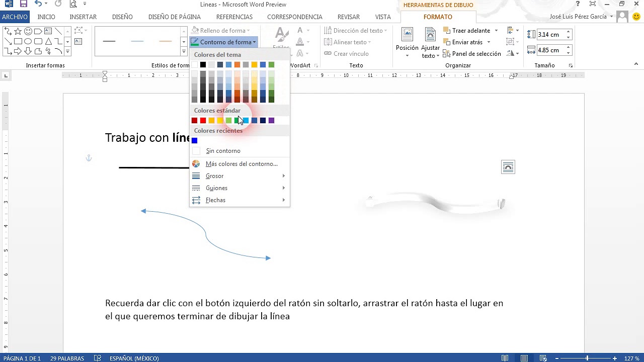Click Panel de selección button

[472, 54]
